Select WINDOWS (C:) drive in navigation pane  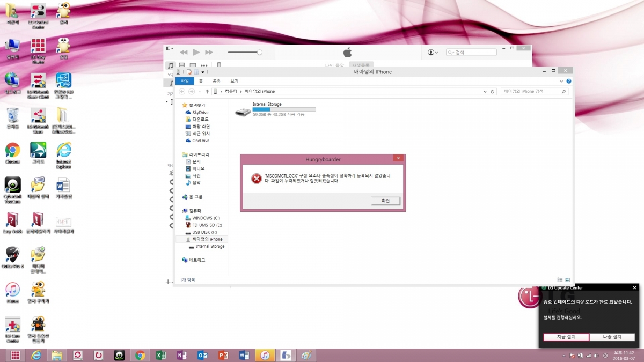(202, 218)
